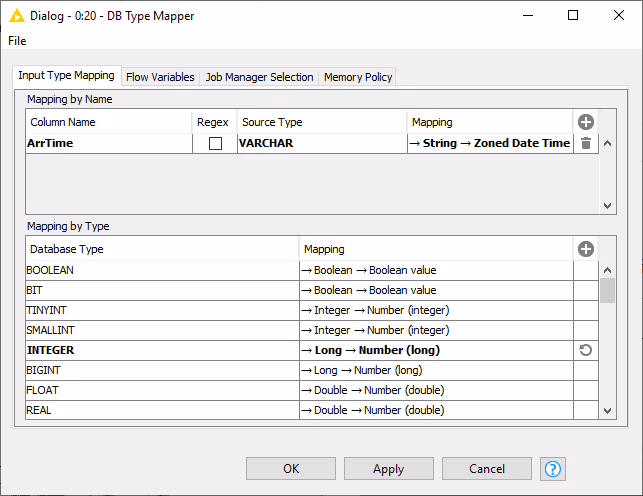Add a new Mapping by Type row
This screenshot has width=643, height=496.
pos(586,249)
